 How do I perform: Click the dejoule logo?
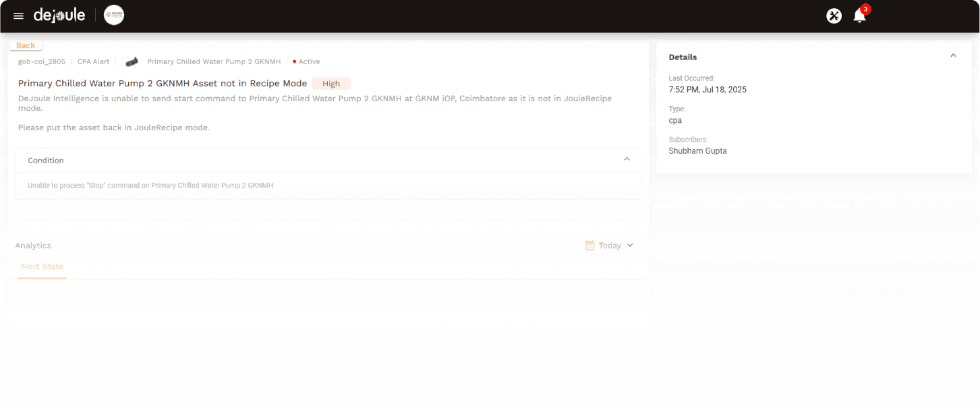point(59,15)
